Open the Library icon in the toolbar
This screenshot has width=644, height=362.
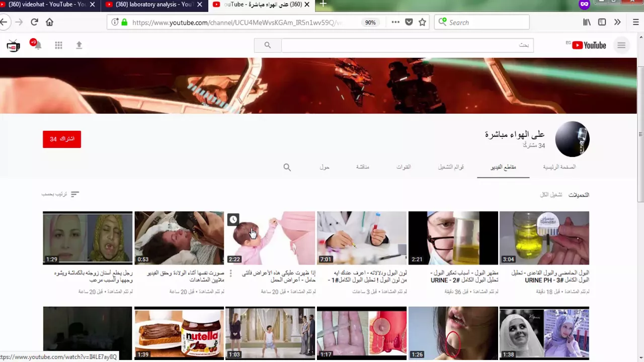(587, 22)
